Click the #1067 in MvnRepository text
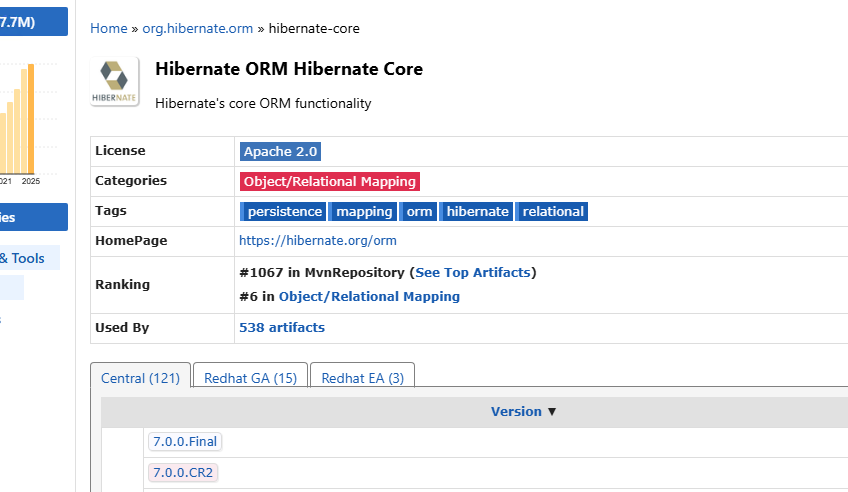The height and width of the screenshot is (492, 848). pos(322,272)
